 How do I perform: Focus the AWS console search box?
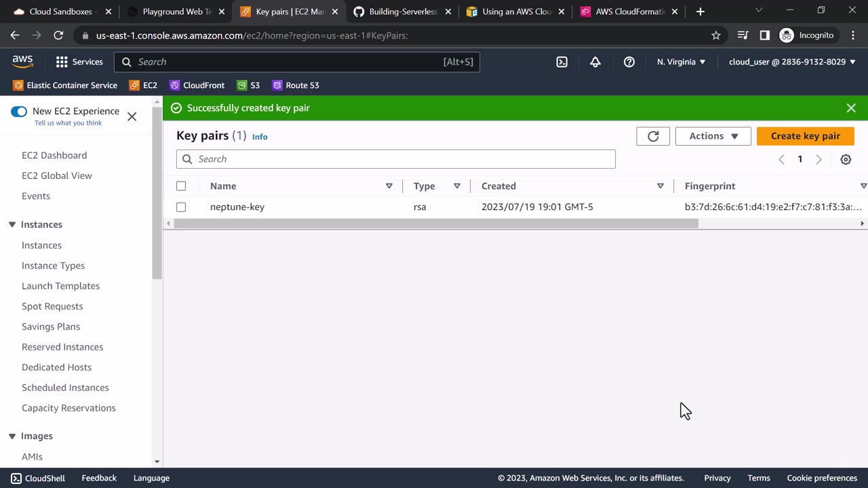297,62
